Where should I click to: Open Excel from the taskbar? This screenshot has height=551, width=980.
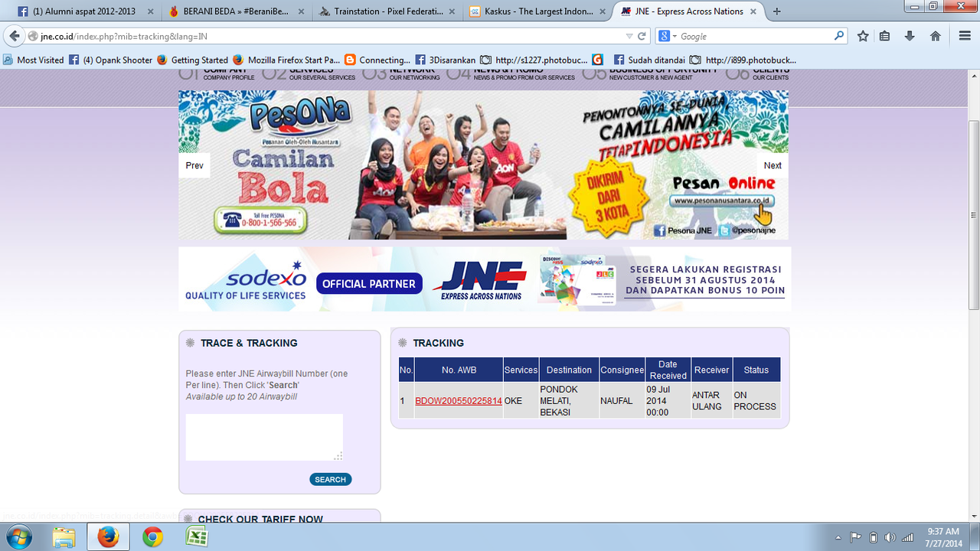(x=197, y=537)
